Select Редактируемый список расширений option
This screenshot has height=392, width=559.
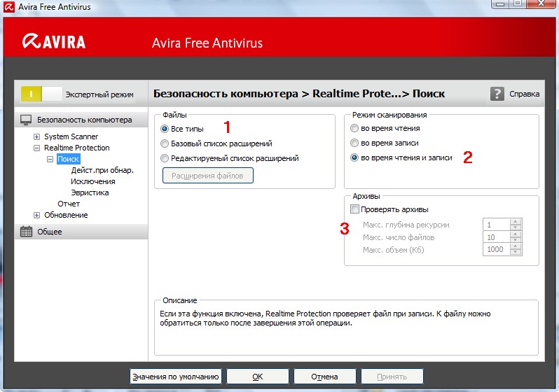coord(165,158)
